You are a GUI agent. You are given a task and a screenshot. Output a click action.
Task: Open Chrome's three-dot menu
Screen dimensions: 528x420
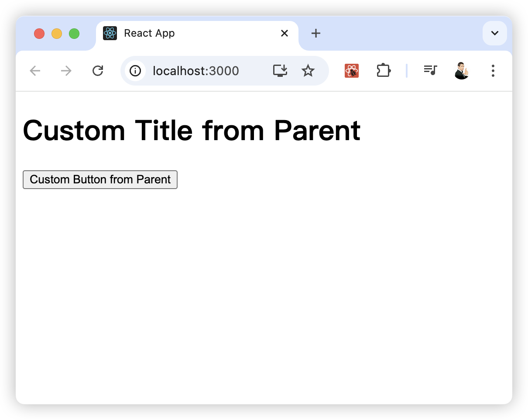pos(493,71)
